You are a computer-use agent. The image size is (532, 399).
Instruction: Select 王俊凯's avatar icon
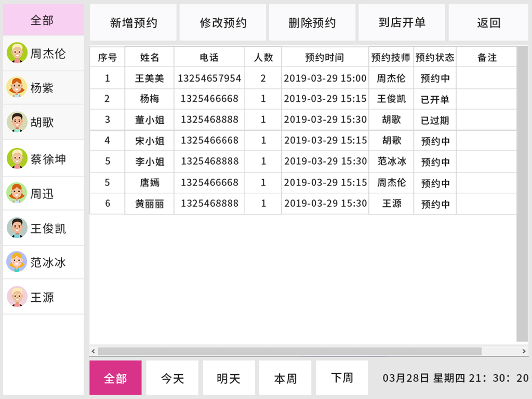pyautogui.click(x=17, y=228)
